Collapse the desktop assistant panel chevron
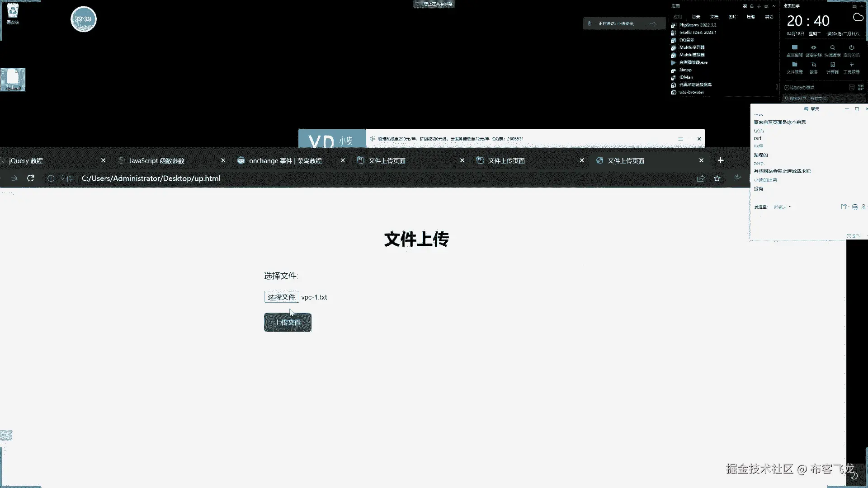This screenshot has width=868, height=488. click(x=863, y=6)
